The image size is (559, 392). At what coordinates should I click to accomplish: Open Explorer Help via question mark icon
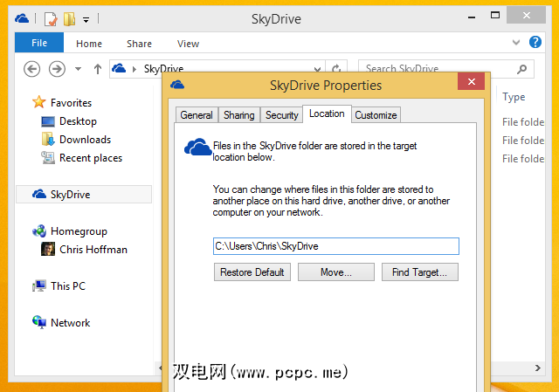coord(535,42)
